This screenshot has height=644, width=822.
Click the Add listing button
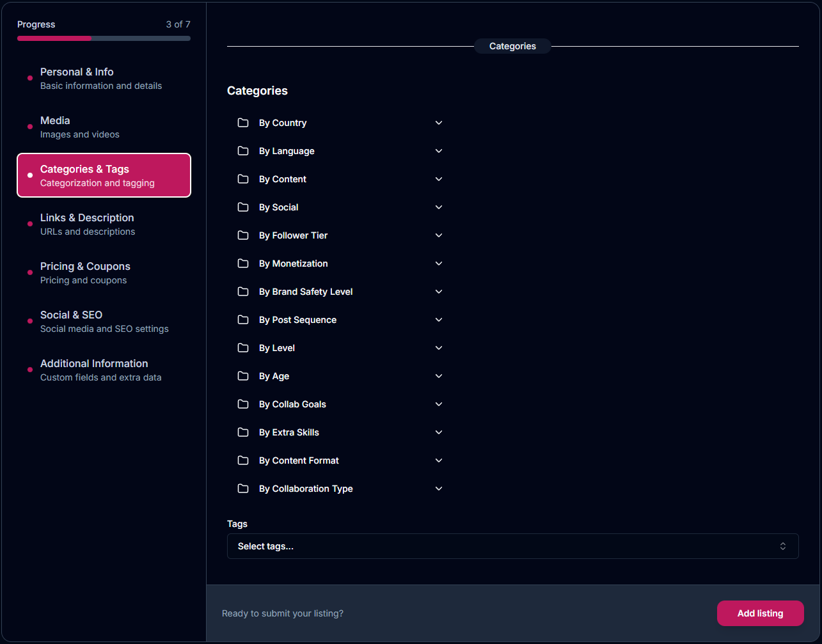(760, 613)
